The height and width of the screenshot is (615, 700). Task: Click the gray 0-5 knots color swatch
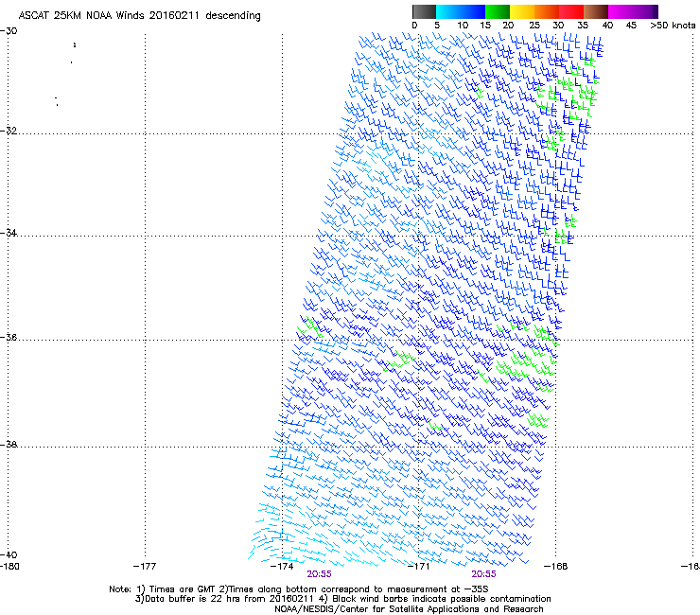tap(424, 11)
